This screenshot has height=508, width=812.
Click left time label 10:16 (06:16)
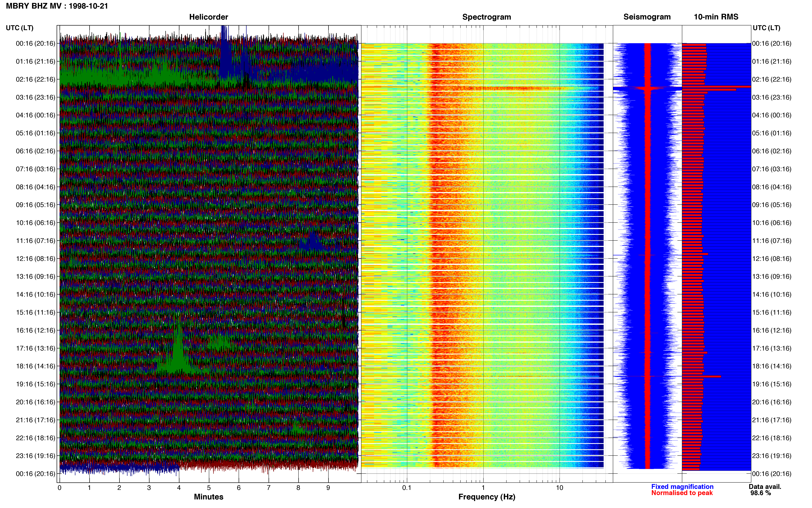tap(36, 223)
